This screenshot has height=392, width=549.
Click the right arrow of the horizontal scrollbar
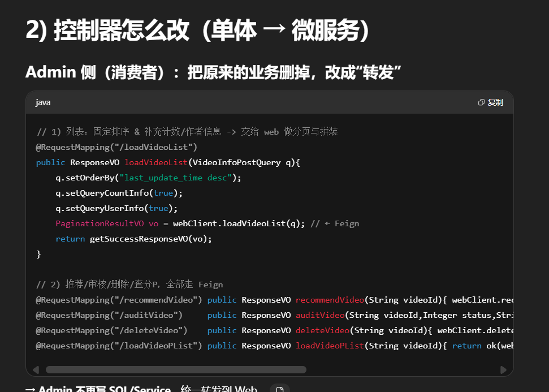(x=503, y=370)
